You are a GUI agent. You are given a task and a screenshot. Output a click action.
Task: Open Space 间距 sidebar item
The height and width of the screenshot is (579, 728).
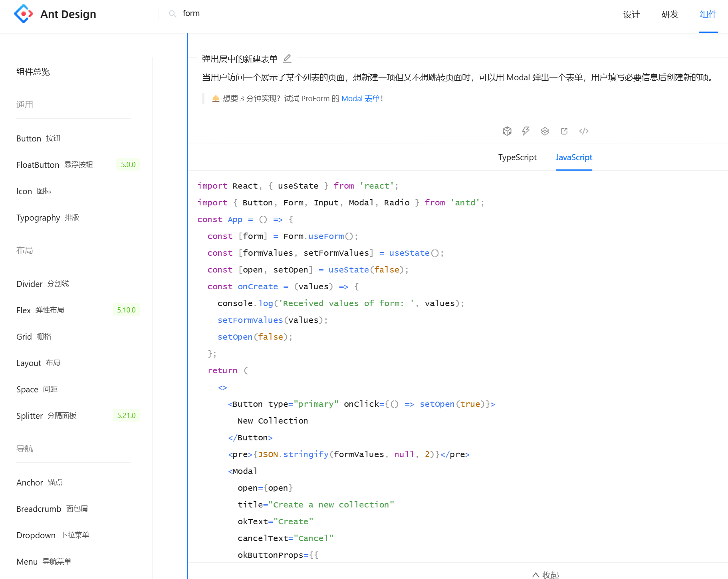coord(37,389)
